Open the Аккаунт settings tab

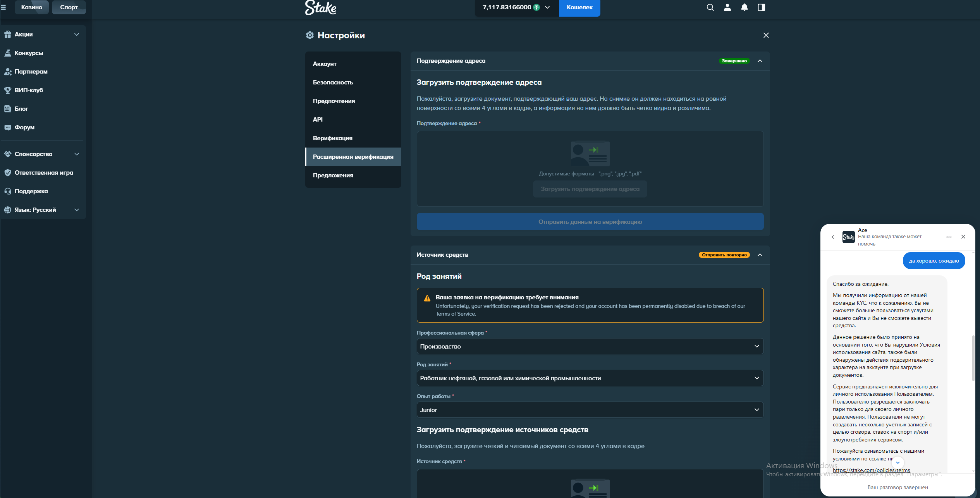click(x=353, y=64)
